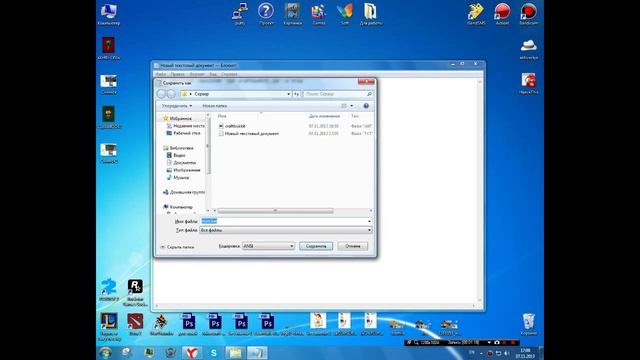This screenshot has height=360, width=640.
Task: Open the Правка menu in Notepad
Action: 178,74
